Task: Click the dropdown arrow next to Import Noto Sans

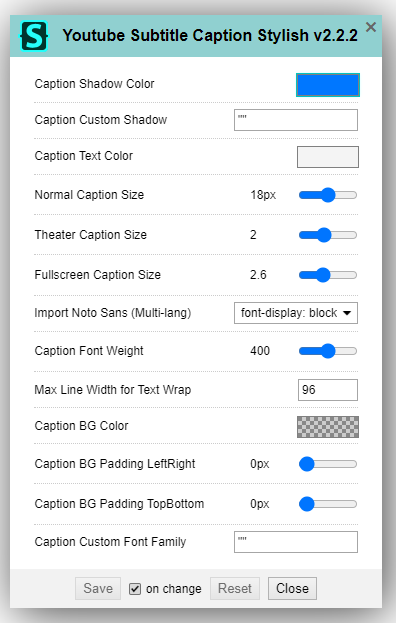Action: pyautogui.click(x=347, y=313)
